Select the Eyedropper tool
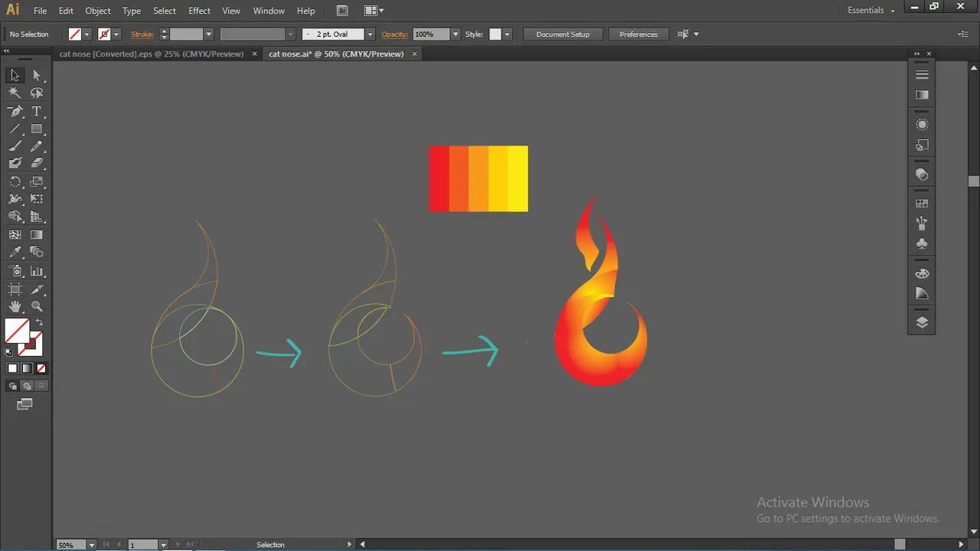Viewport: 980px width, 551px height. coord(15,252)
